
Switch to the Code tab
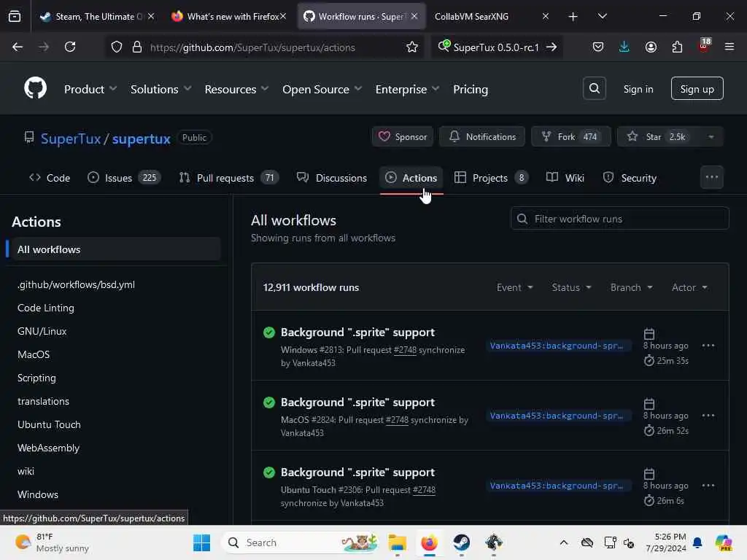click(50, 178)
